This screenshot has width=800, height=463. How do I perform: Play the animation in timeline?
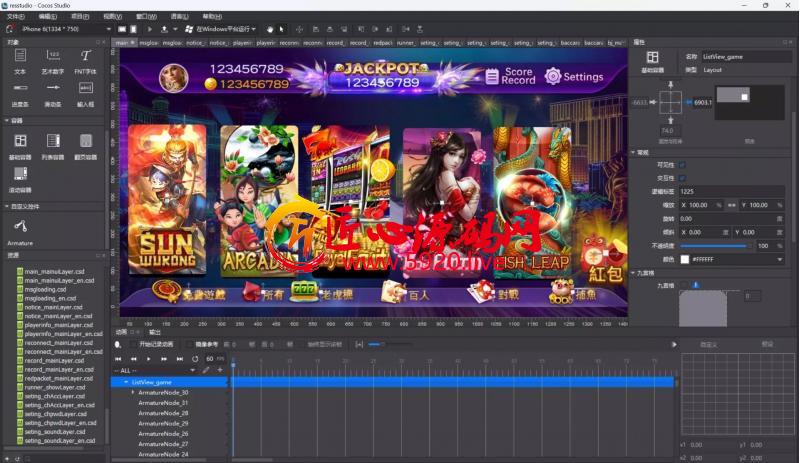pos(148,359)
